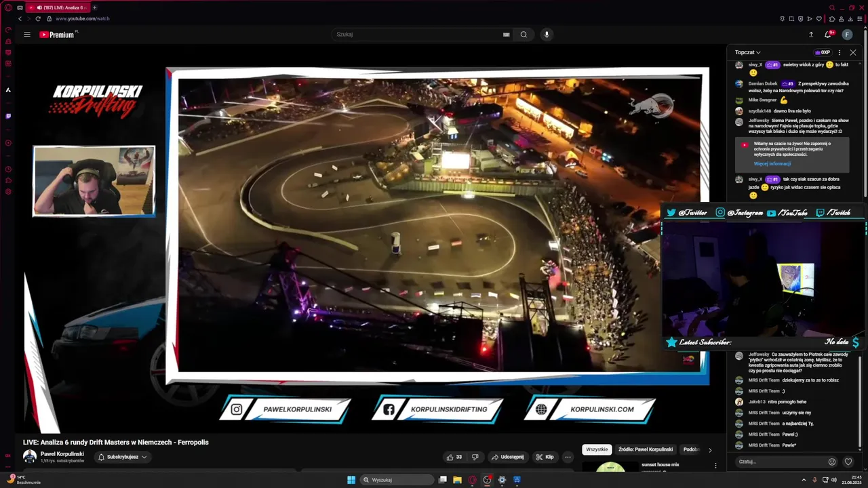Screen dimensions: 868x488
Task: Send a heart reaction in chat
Action: 848,462
